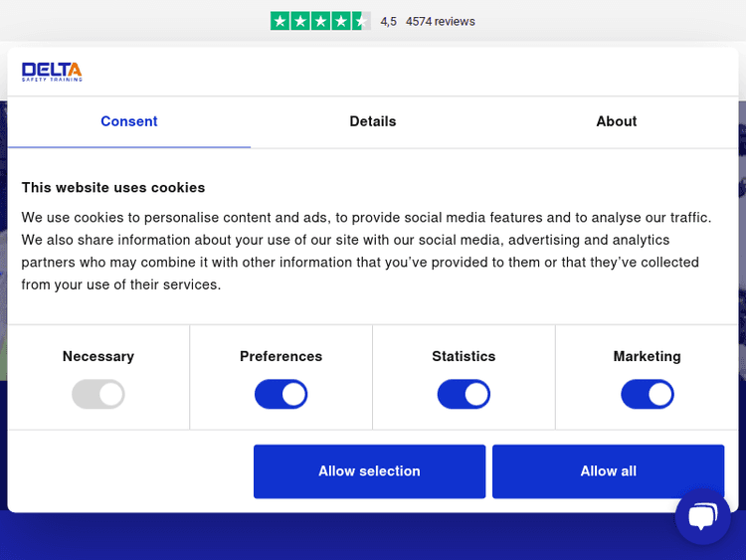This screenshot has width=746, height=560.
Task: Click the 'This website uses cookies' heading
Action: [x=113, y=187]
